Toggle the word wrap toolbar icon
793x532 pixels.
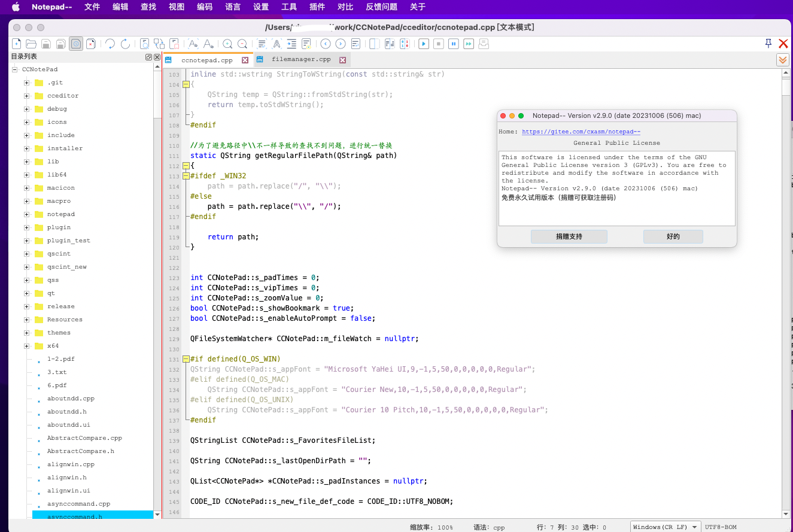pyautogui.click(x=262, y=44)
